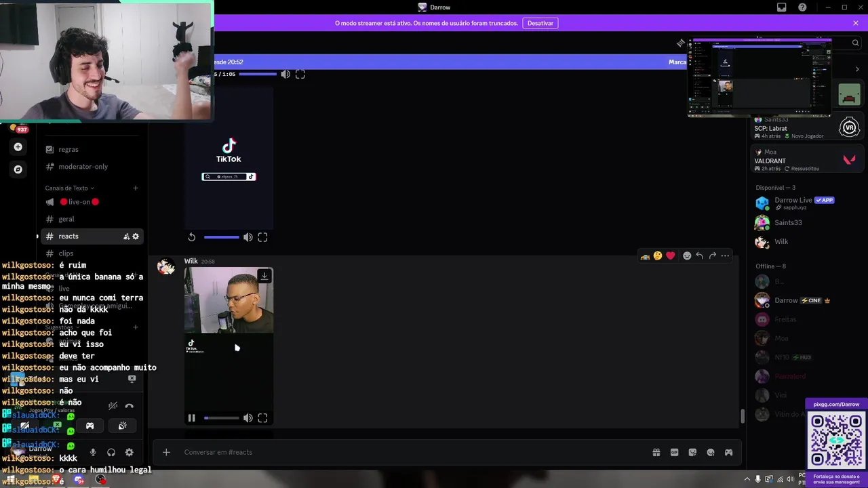Replay the finished TikTok video

coord(192,237)
